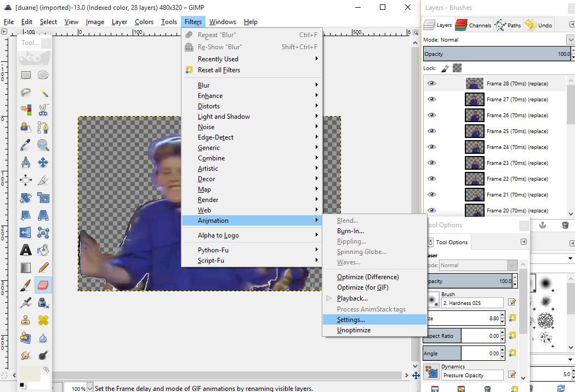
Task: Select the Paintbrush tool
Action: 26,285
